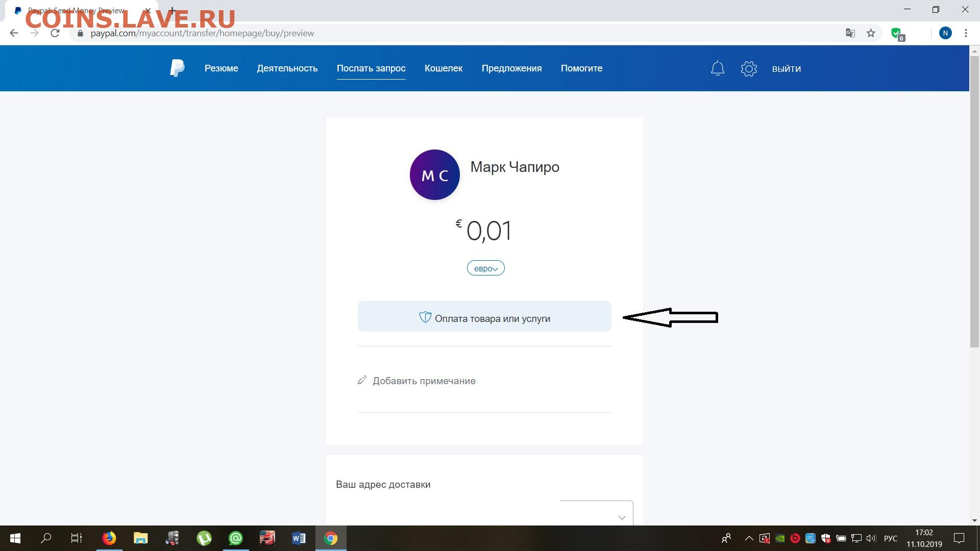Expand the delivery address dropdown
This screenshot has width=980, height=551.
(622, 517)
